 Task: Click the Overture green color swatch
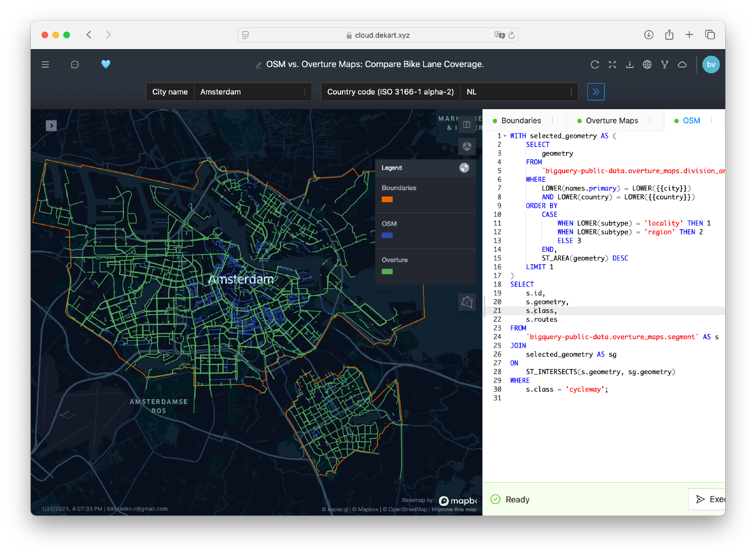click(x=387, y=272)
